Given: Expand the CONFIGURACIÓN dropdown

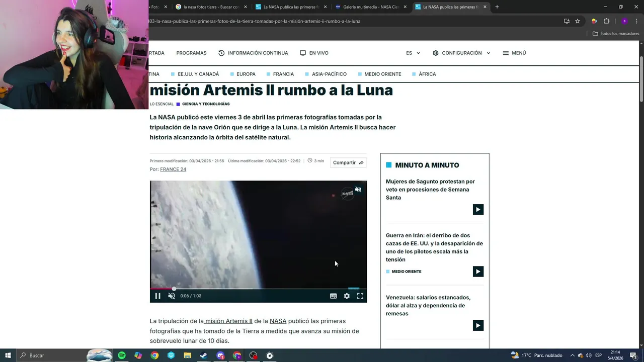Looking at the screenshot, I should click(x=461, y=53).
